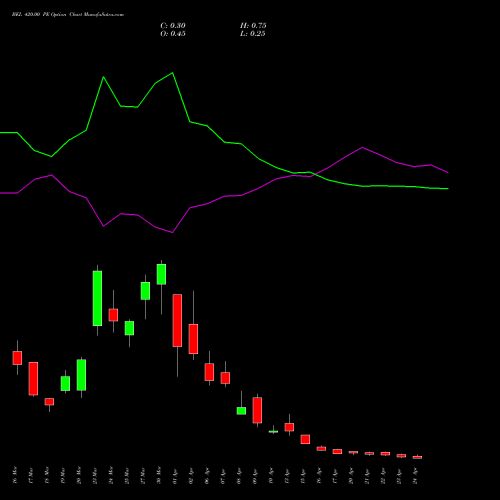This screenshot has width=500, height=500.
Task: Click the purple indicator line's lowest trough
Action: [172, 233]
